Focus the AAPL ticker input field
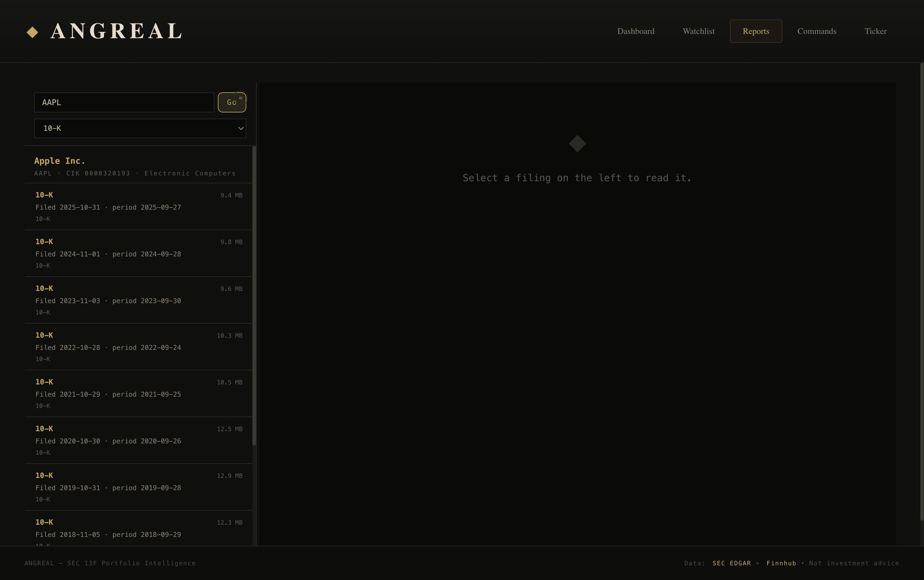 (x=124, y=102)
